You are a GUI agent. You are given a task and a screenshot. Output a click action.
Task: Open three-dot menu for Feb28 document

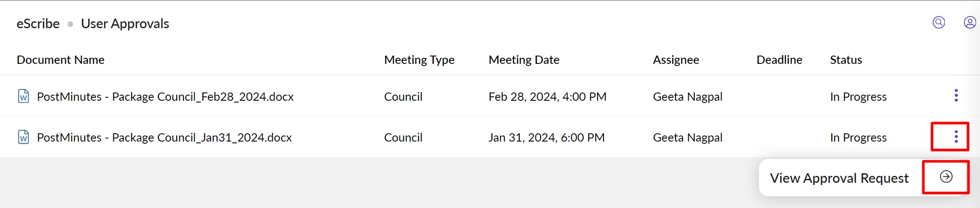coord(956,96)
